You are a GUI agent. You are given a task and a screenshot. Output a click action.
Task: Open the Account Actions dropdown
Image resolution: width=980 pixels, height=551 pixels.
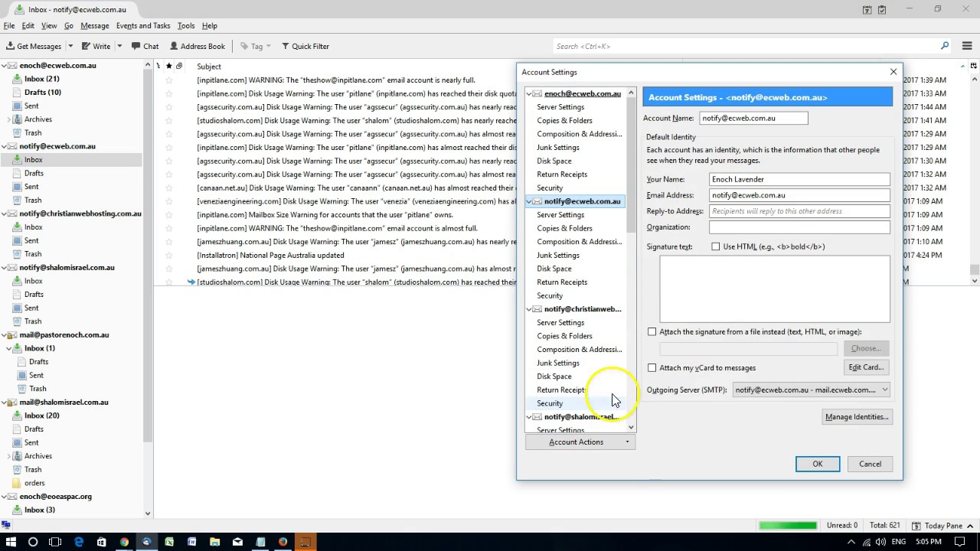[x=580, y=442]
